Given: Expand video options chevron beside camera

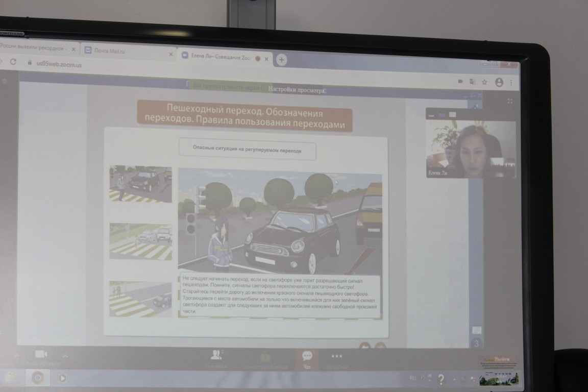Looking at the screenshot, I should 65,356.
